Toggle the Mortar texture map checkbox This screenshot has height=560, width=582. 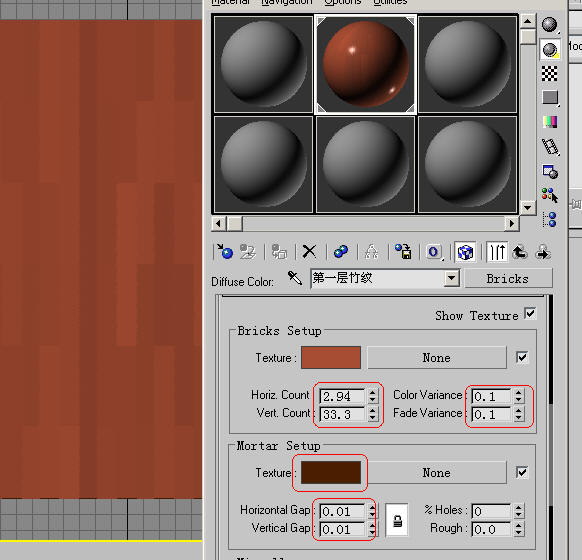click(x=522, y=472)
